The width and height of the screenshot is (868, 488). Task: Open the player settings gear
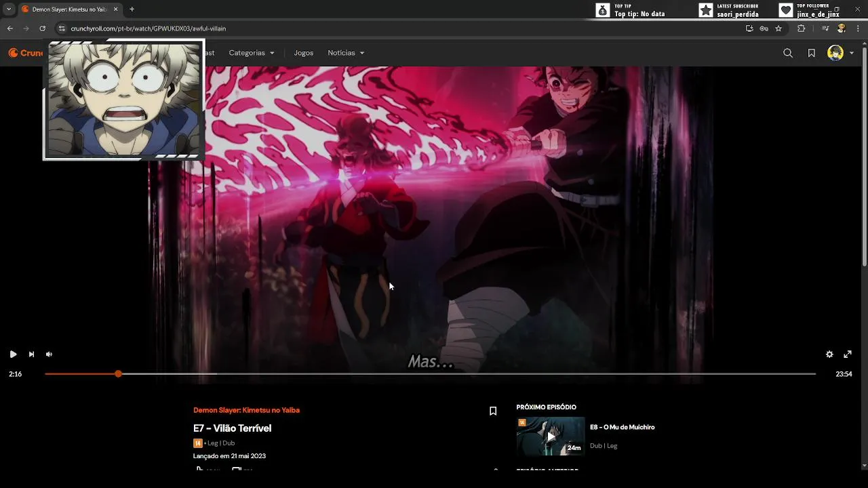[829, 354]
